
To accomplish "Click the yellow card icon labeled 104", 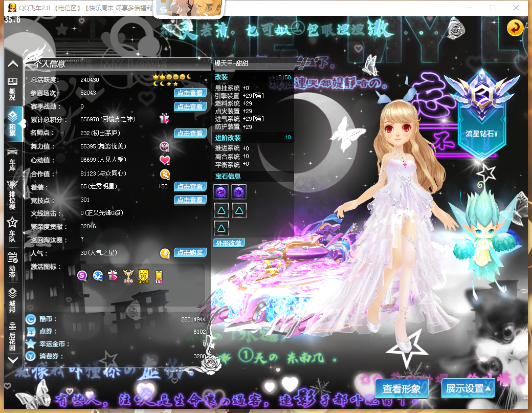I will pyautogui.click(x=159, y=276).
